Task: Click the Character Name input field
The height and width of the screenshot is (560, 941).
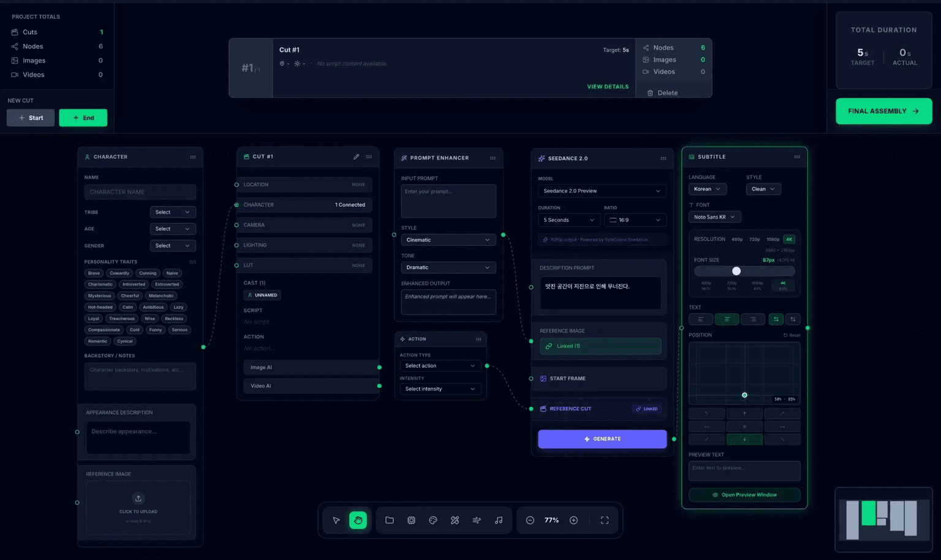Action: [140, 192]
